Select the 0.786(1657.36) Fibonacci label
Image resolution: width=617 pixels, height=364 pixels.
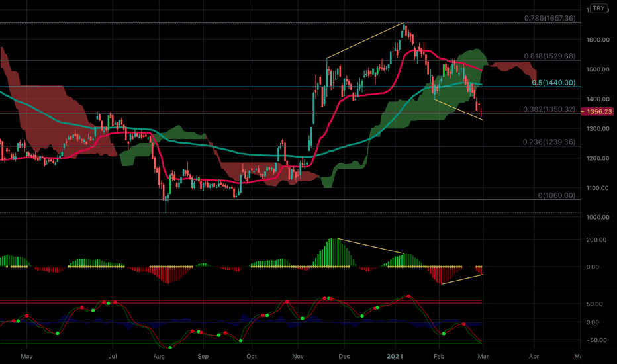tap(549, 18)
